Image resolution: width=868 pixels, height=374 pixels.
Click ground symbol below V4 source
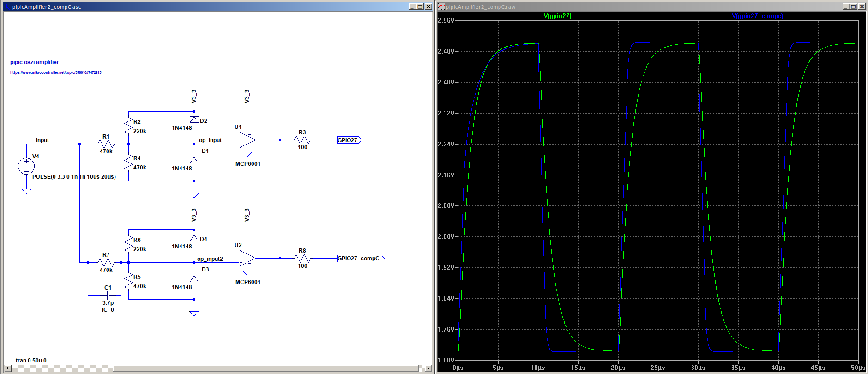click(26, 191)
